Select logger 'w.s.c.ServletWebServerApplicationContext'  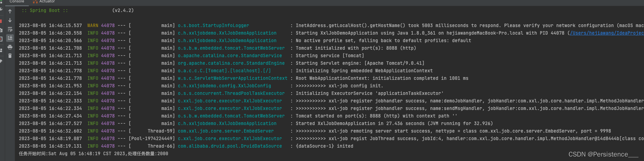pos(233,78)
